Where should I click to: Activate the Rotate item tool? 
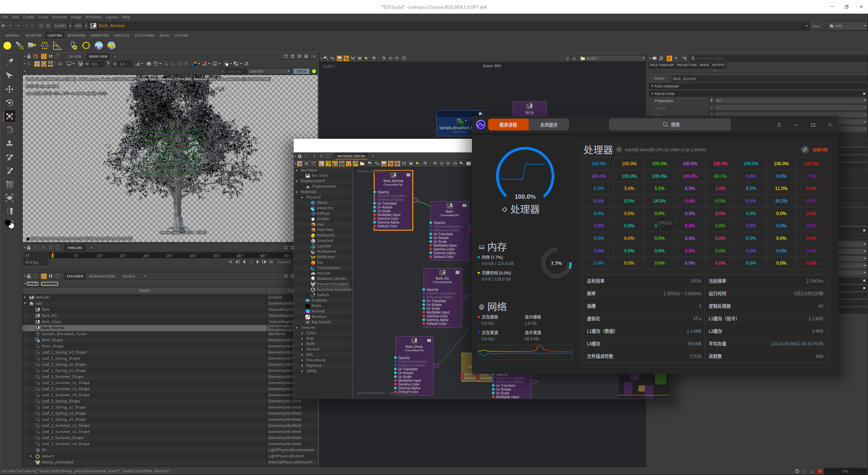point(9,103)
